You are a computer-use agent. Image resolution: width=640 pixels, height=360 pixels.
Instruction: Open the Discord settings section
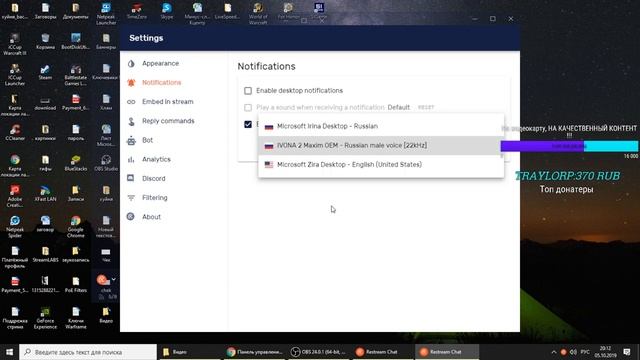click(x=153, y=178)
